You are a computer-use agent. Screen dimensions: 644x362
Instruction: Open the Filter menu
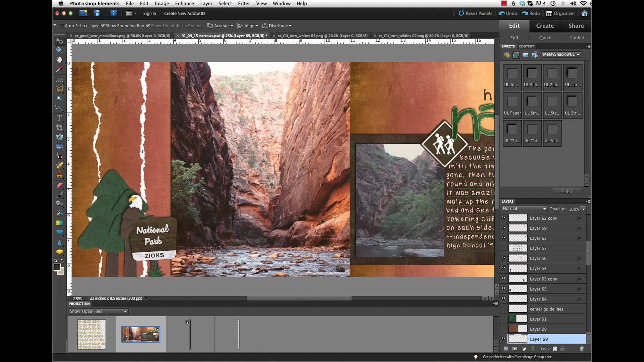(244, 4)
